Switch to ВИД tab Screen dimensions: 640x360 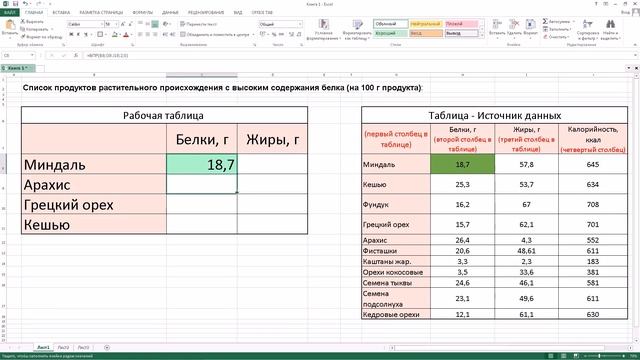coord(238,12)
